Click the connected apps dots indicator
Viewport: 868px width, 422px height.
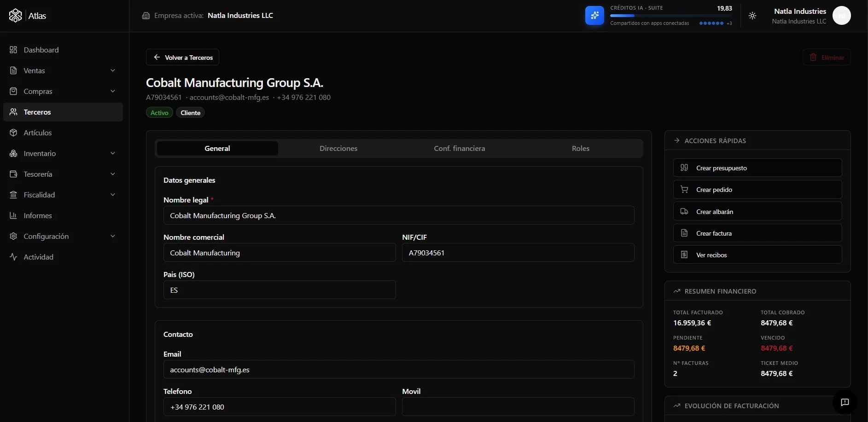click(x=711, y=23)
